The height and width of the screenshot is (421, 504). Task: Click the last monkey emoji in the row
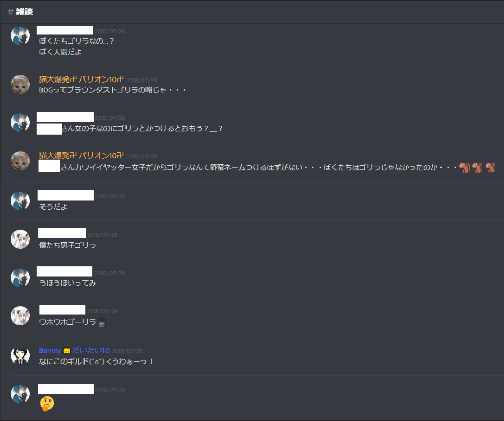(491, 167)
